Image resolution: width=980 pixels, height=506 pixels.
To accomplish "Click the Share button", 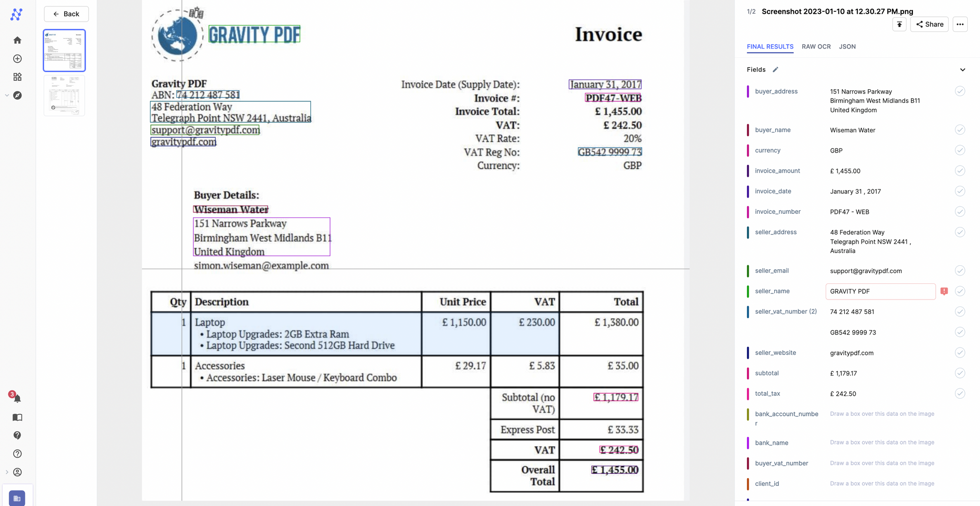I will [930, 25].
